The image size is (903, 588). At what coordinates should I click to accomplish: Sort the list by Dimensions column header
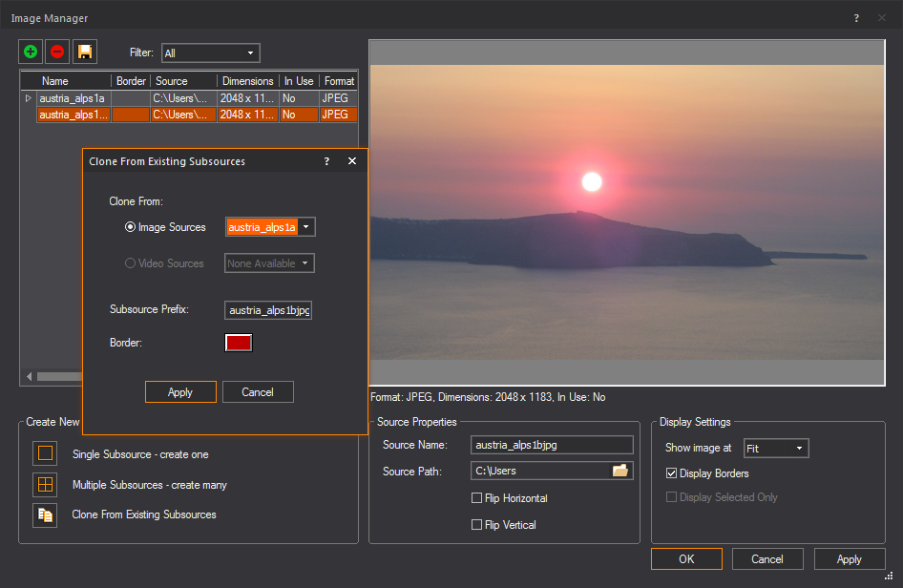click(247, 81)
